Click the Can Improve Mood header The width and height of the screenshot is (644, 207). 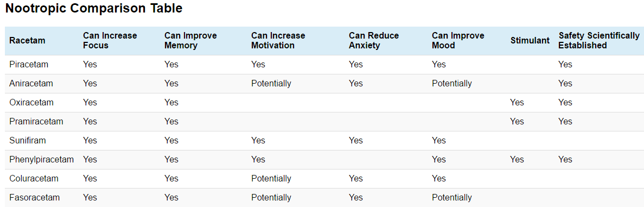pos(458,40)
